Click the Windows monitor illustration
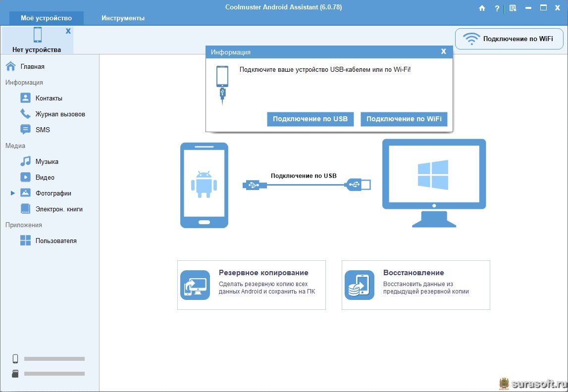 [x=434, y=183]
